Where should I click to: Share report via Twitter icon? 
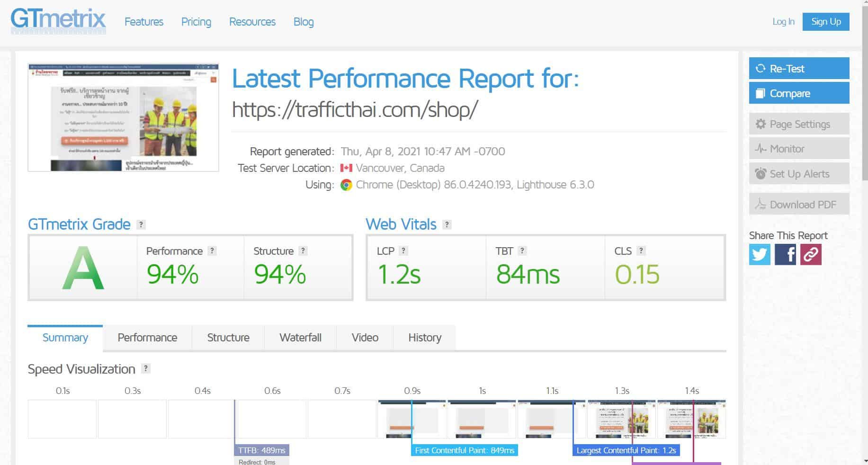pyautogui.click(x=760, y=254)
